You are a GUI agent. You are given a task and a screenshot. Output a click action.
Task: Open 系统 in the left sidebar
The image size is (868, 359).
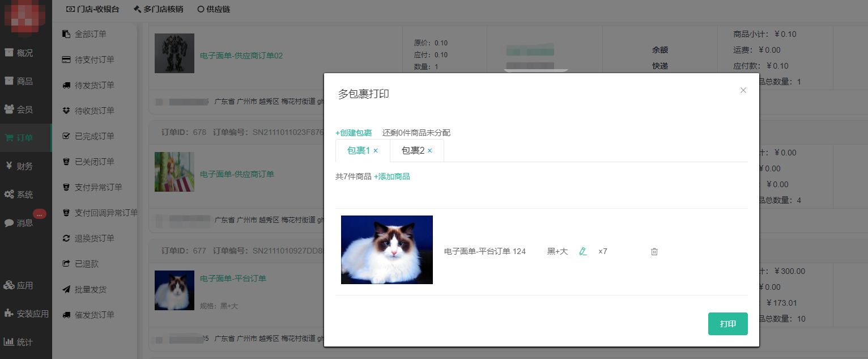pos(25,195)
